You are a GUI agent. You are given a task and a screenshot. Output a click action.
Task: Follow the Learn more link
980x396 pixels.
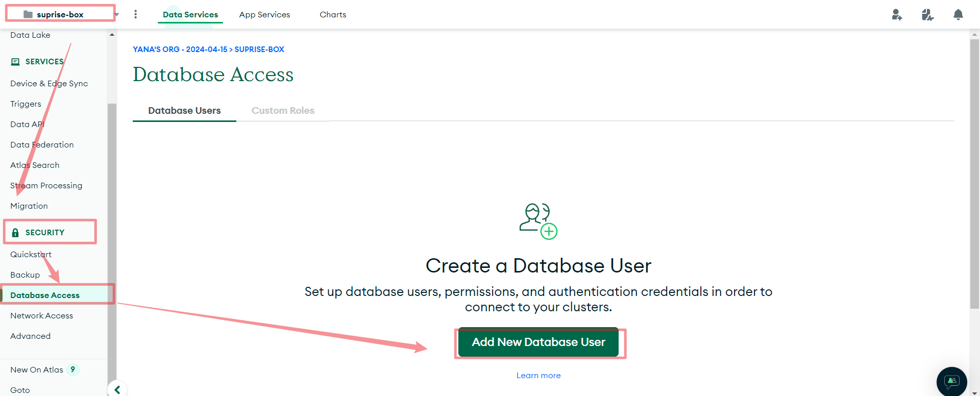538,376
